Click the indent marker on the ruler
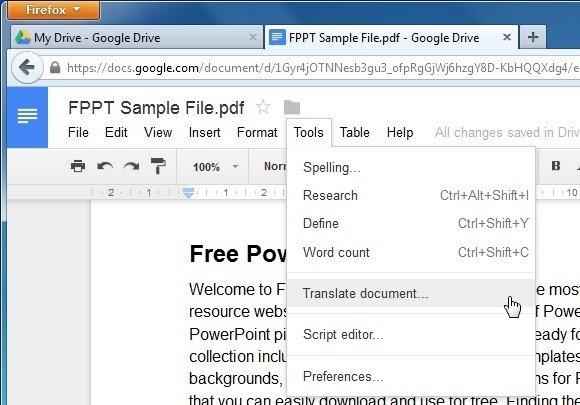Viewport: 580px width, 405px height. point(188,193)
